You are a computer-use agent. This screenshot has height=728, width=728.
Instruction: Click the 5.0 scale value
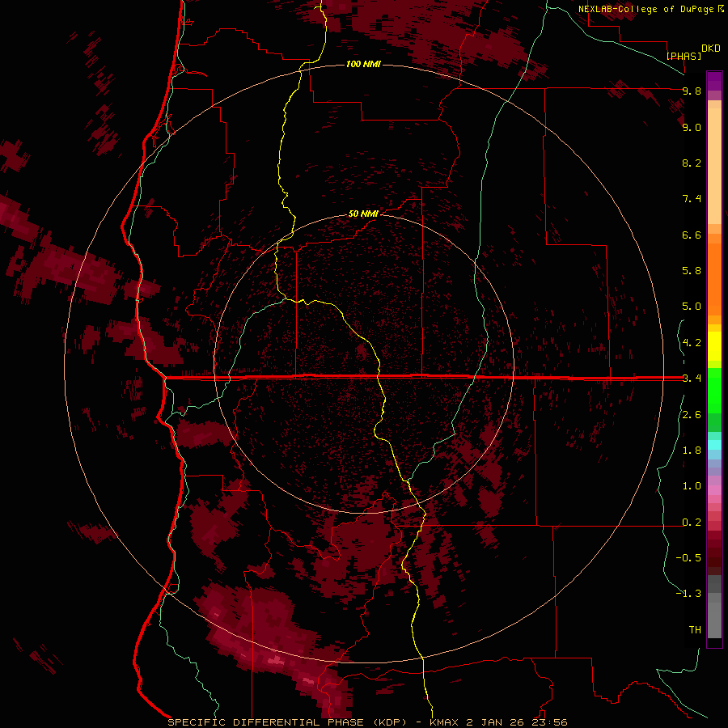pos(692,307)
